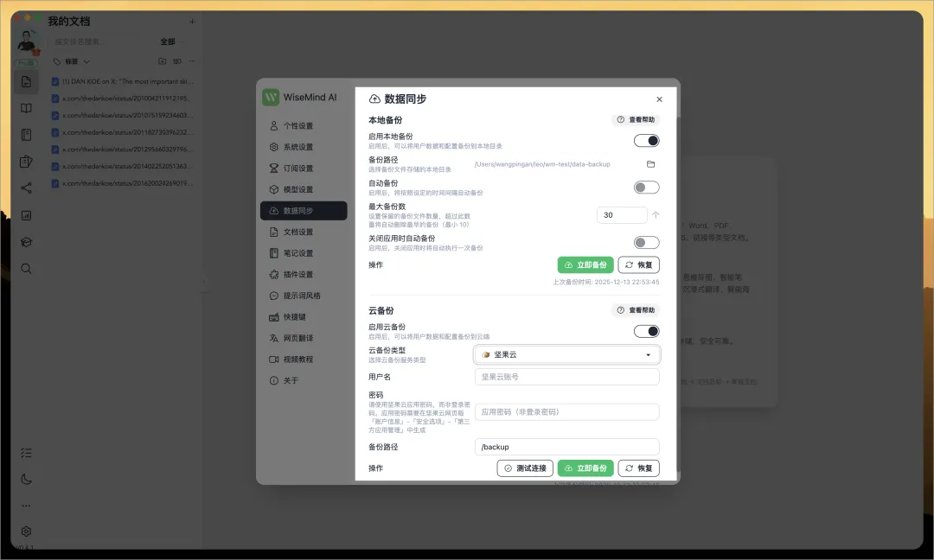The image size is (934, 560).
Task: Open the 云备份类型 dropdown showing 坚果云
Action: click(x=566, y=354)
